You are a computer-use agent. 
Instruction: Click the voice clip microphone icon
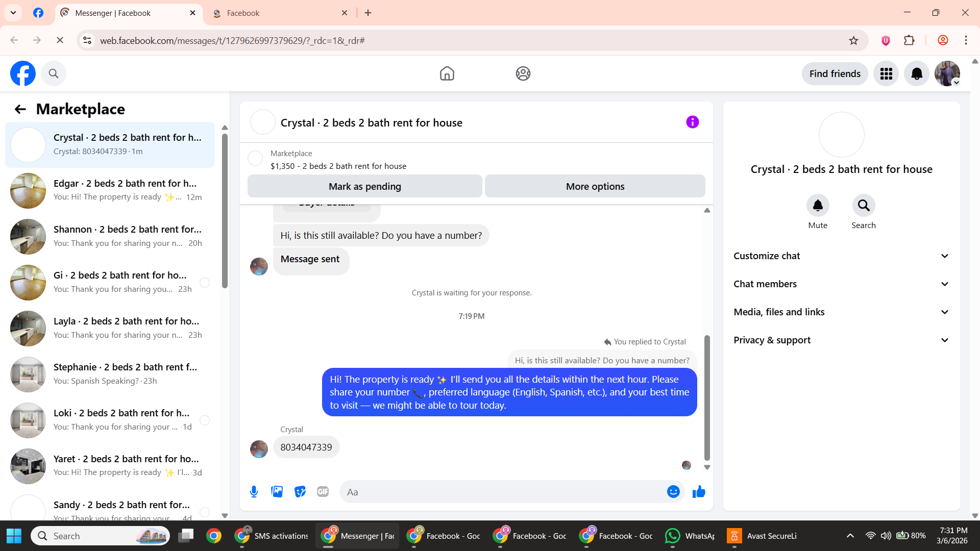pos(254,492)
